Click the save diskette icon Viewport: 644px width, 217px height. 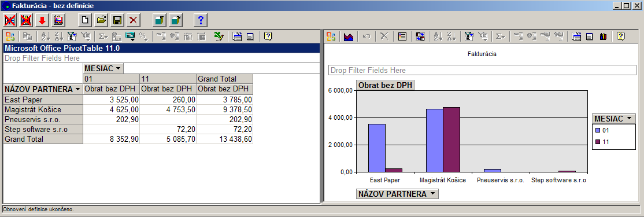(x=117, y=20)
